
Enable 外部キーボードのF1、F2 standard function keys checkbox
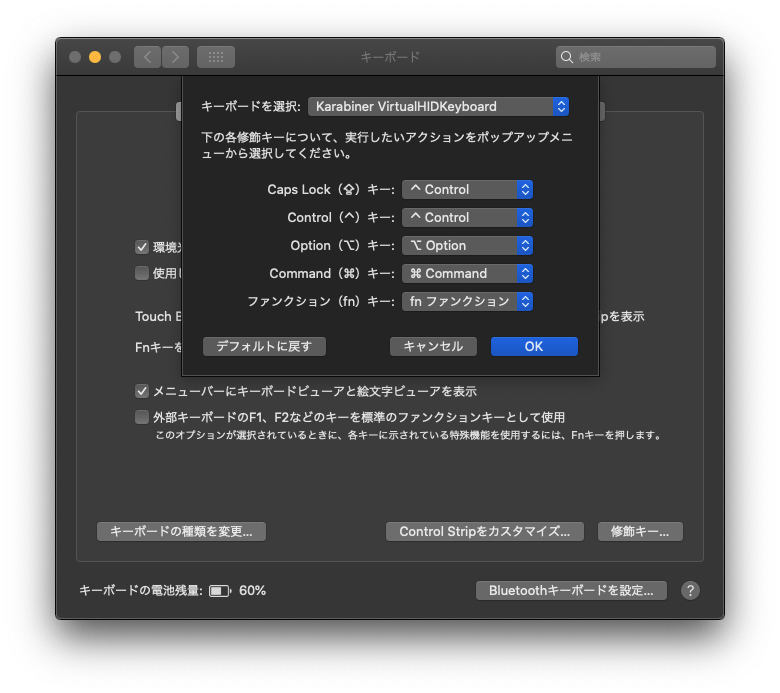tap(142, 417)
